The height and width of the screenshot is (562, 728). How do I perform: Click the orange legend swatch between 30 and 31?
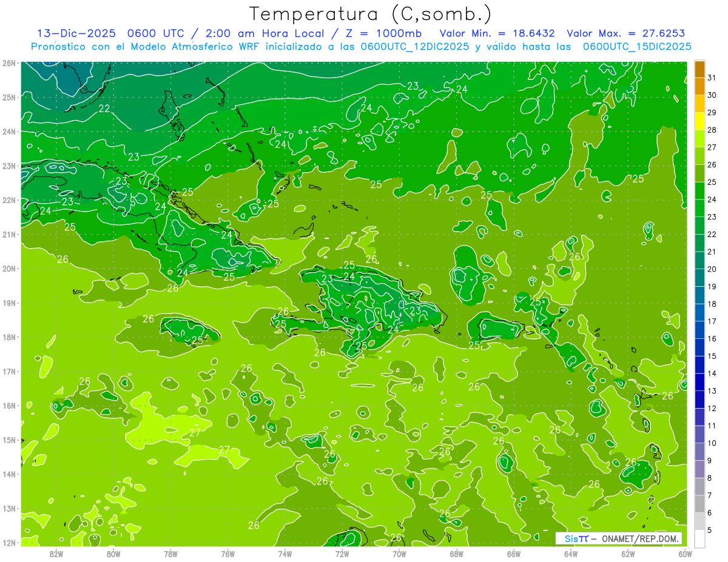[x=699, y=86]
